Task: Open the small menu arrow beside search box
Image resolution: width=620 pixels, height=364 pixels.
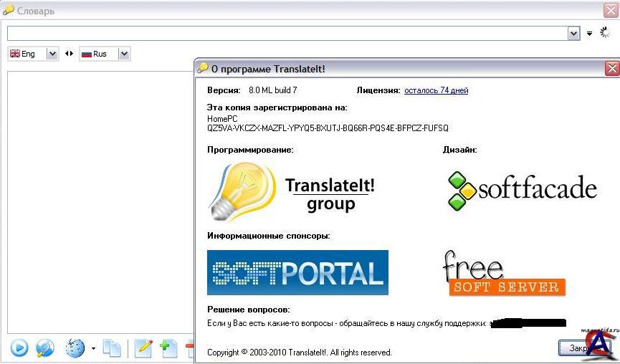Action: click(x=589, y=34)
